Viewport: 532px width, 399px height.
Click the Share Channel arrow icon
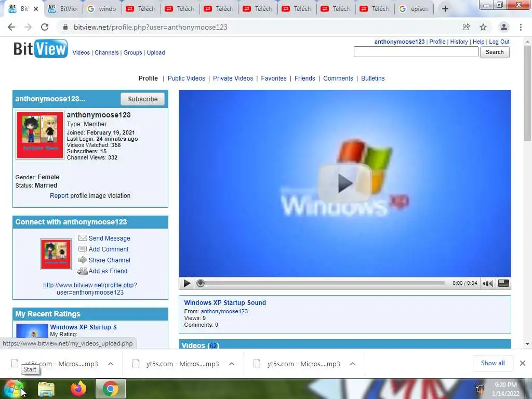[83, 260]
